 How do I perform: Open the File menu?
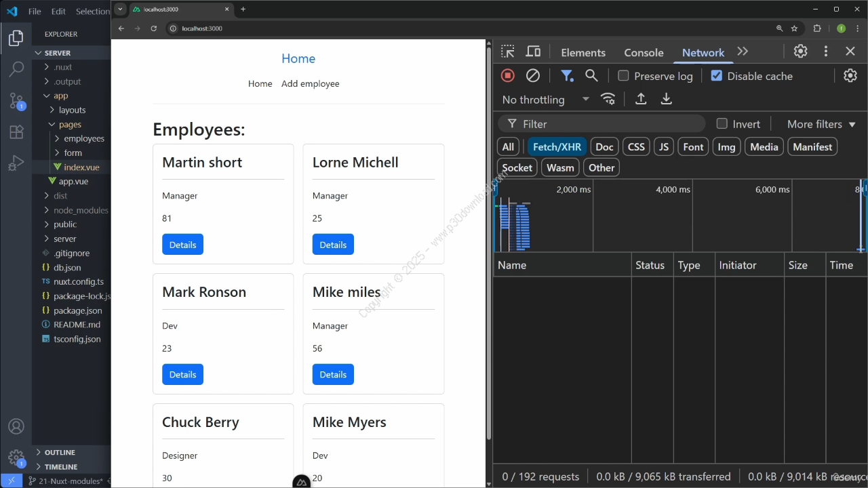[35, 12]
